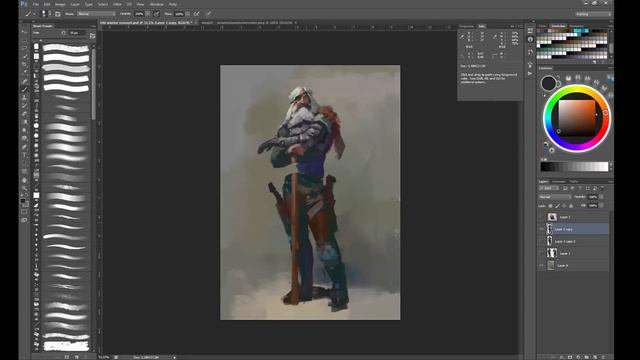Click pressure for opacity icon
Viewport: 640px width, 360px height.
[x=156, y=14]
